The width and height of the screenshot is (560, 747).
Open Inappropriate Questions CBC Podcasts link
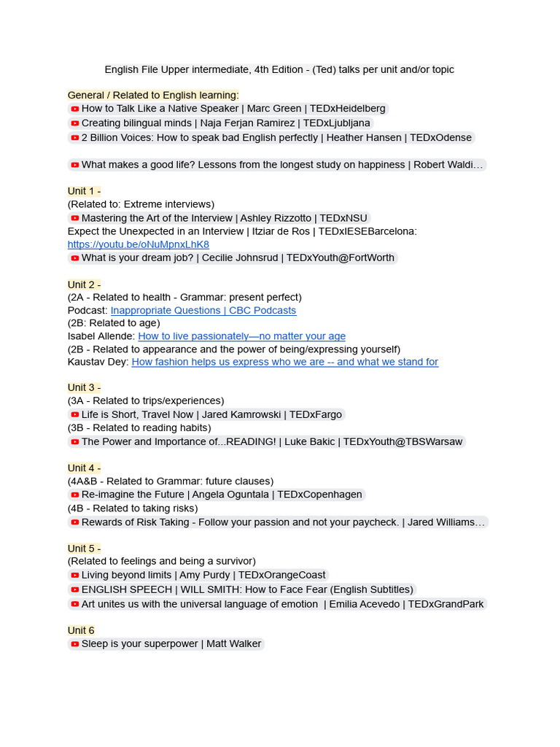point(203,310)
